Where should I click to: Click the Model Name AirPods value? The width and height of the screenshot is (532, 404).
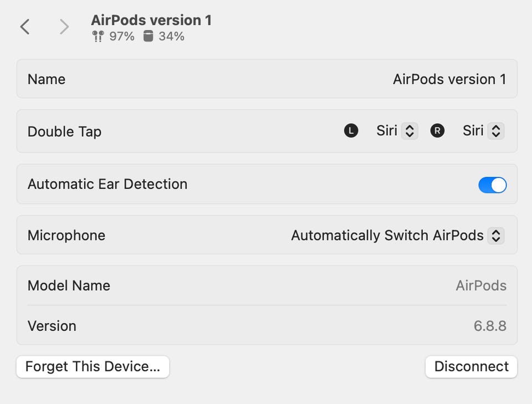tap(480, 285)
